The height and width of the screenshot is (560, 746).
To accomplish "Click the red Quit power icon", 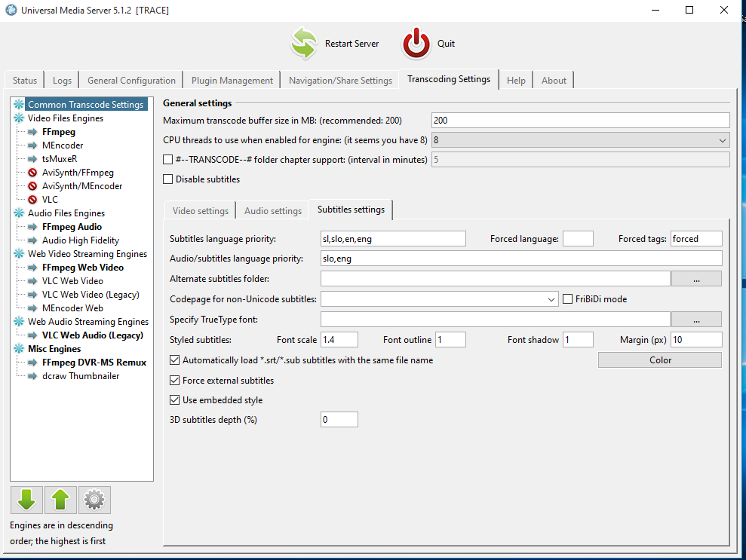I will pos(416,43).
